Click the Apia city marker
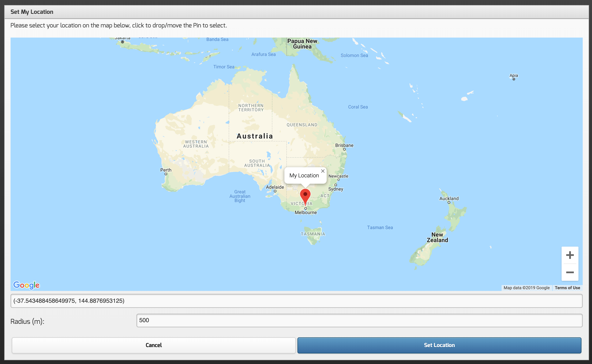The width and height of the screenshot is (592, 364). 514,79
